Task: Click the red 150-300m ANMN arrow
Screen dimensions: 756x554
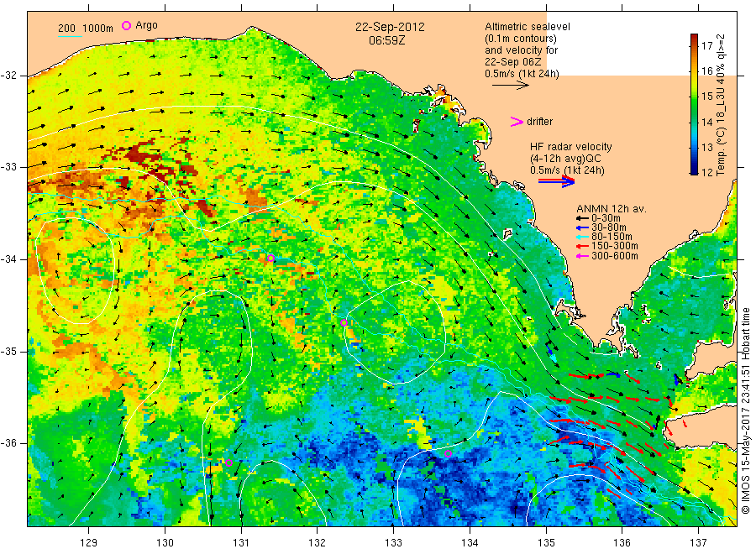Action: pyautogui.click(x=582, y=246)
